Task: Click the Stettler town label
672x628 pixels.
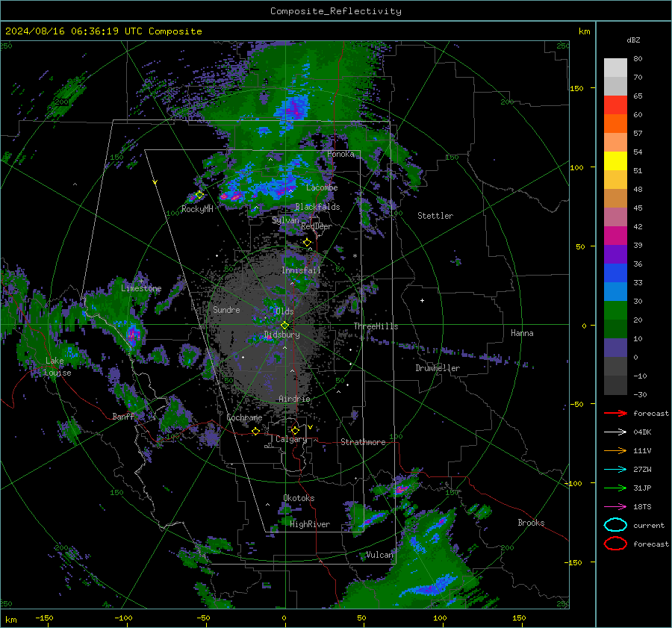Action: coord(435,216)
